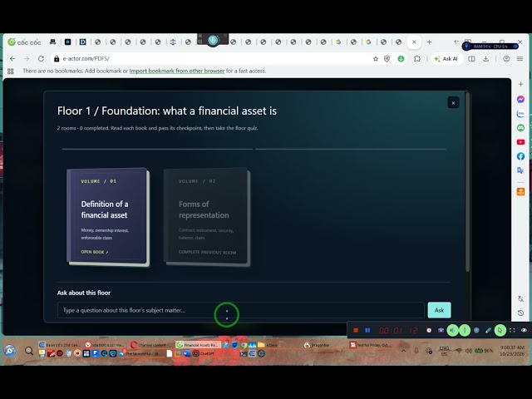Image resolution: width=532 pixels, height=399 pixels.
Task: Open the Ask AI assistant
Action: pyautogui.click(x=446, y=59)
